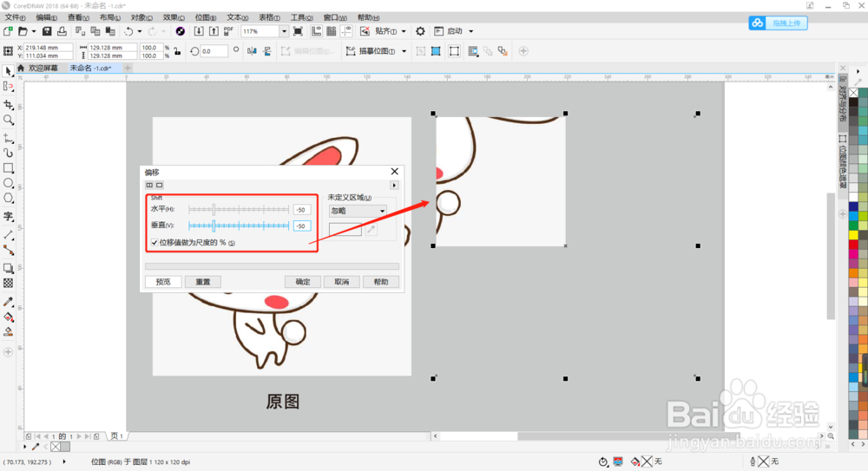Toggle the show rulers button

(x=317, y=31)
